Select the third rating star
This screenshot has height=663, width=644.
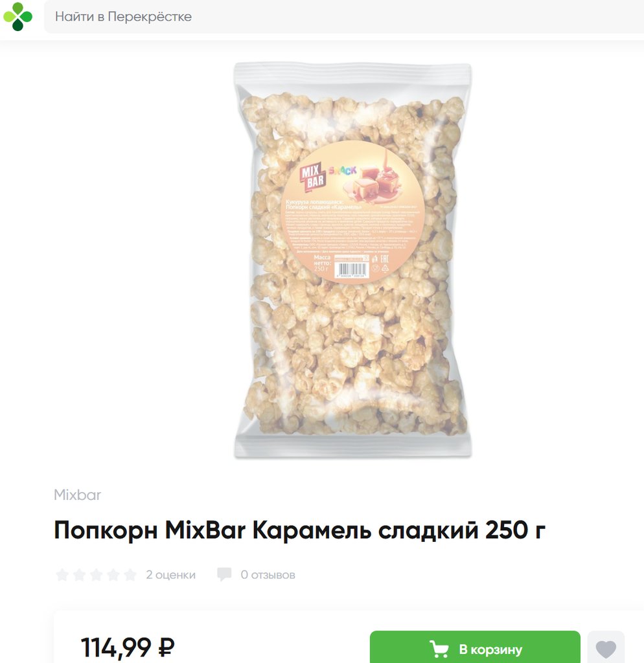tap(96, 575)
